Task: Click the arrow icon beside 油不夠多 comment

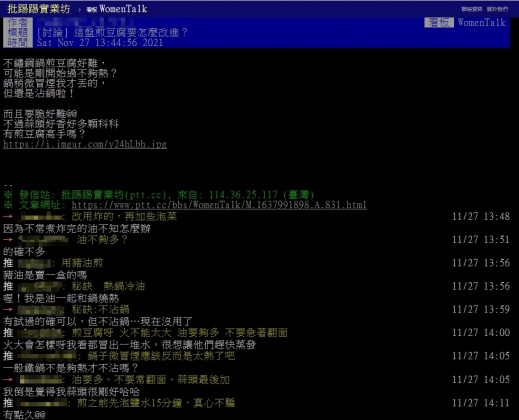Action: [x=8, y=239]
